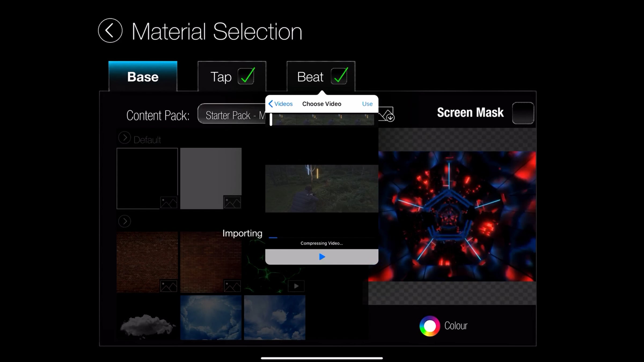
Task: Toggle the Tap checkbox
Action: coord(246,76)
